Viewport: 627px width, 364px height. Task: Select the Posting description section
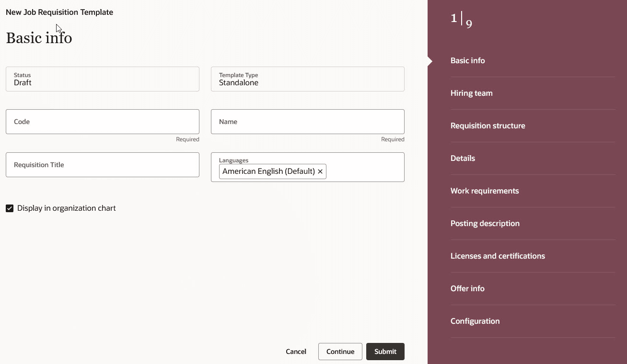(485, 223)
